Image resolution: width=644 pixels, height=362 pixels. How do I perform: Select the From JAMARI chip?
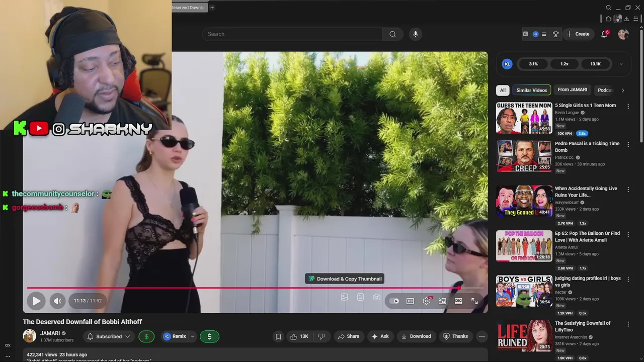(x=572, y=90)
